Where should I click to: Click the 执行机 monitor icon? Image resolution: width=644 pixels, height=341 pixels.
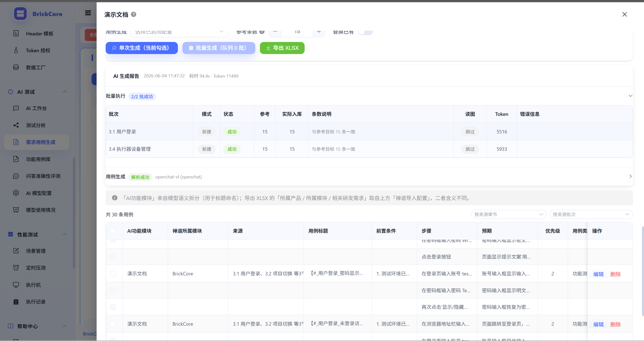[16, 285]
